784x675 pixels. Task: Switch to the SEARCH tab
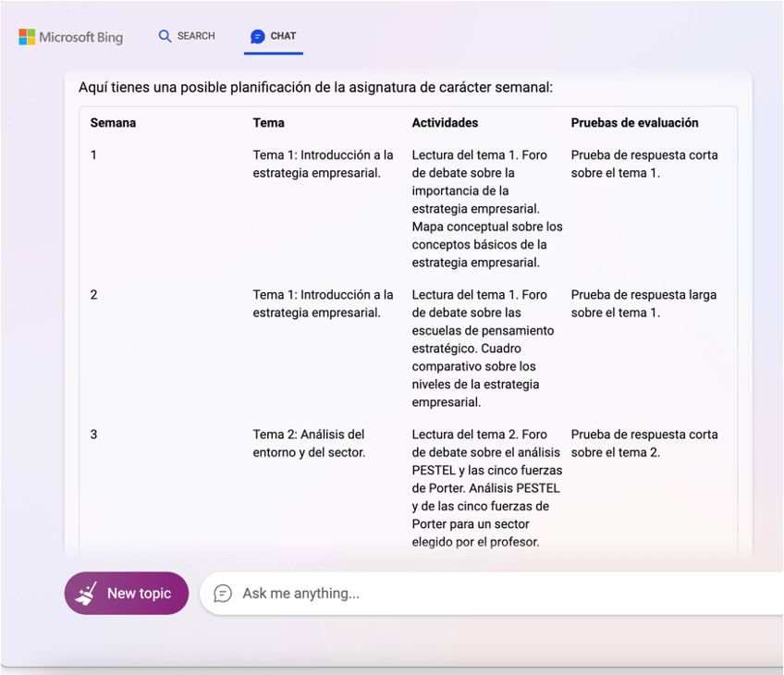tap(195, 36)
